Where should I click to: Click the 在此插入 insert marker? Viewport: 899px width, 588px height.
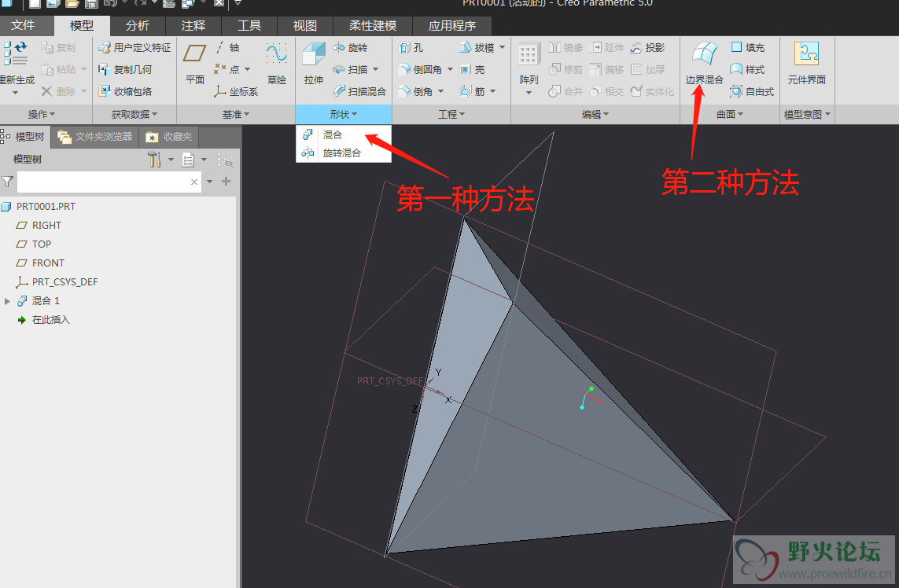50,320
